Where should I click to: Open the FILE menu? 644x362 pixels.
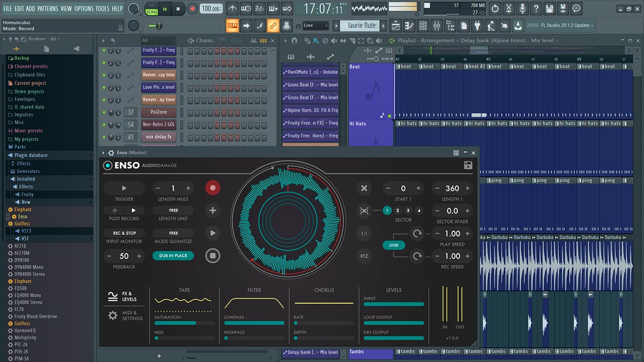tap(8, 9)
